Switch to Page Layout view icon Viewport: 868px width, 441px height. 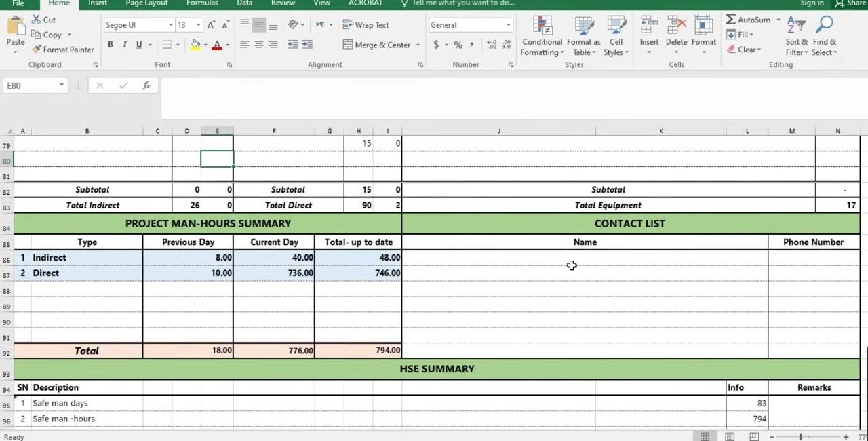[730, 437]
